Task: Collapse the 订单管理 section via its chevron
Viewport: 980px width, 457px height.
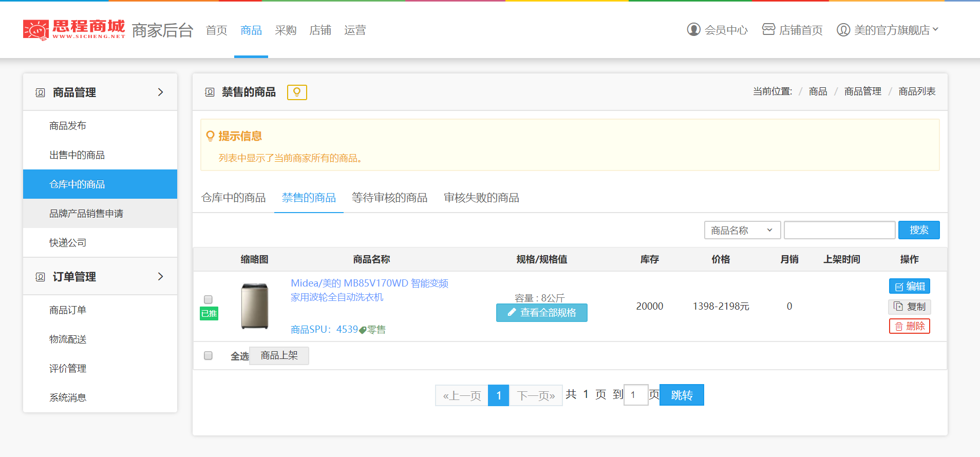Action: click(160, 276)
